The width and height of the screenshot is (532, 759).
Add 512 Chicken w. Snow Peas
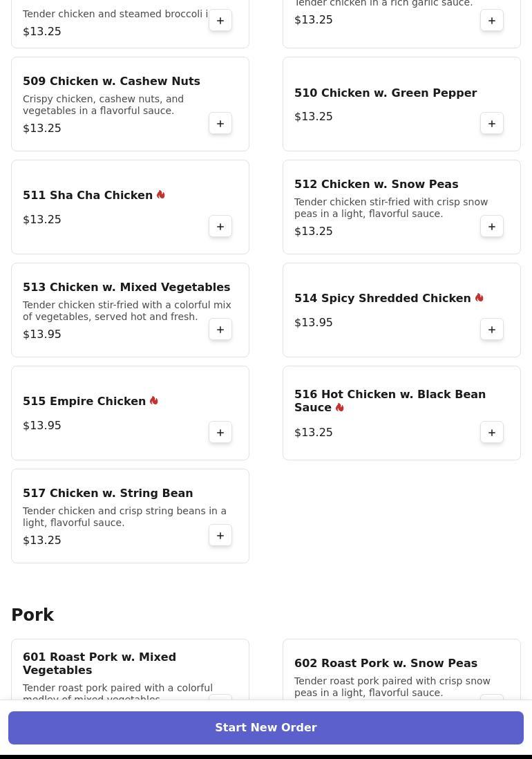(491, 227)
